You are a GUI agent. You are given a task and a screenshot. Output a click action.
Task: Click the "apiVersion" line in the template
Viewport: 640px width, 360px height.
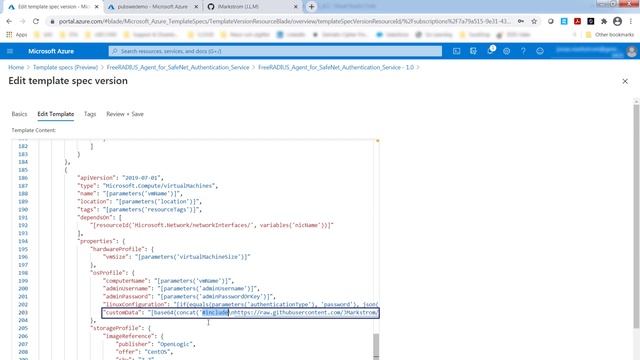(x=120, y=178)
